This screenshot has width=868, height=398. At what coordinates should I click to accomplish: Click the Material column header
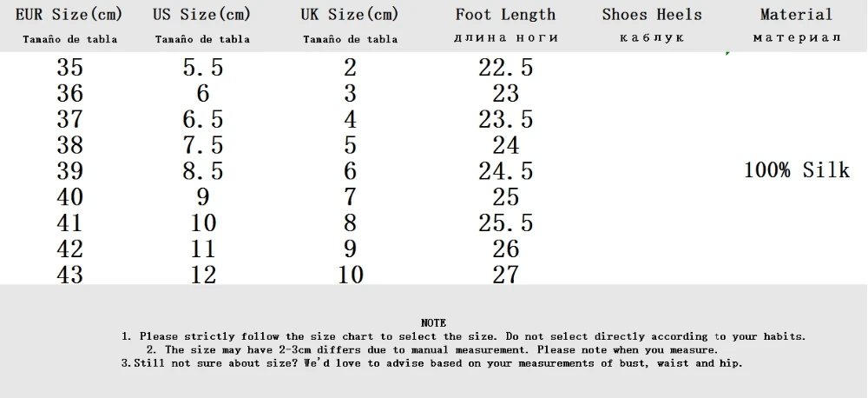click(x=796, y=15)
